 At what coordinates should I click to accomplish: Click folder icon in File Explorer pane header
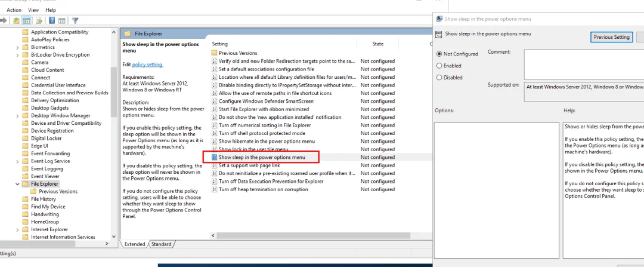click(x=128, y=33)
